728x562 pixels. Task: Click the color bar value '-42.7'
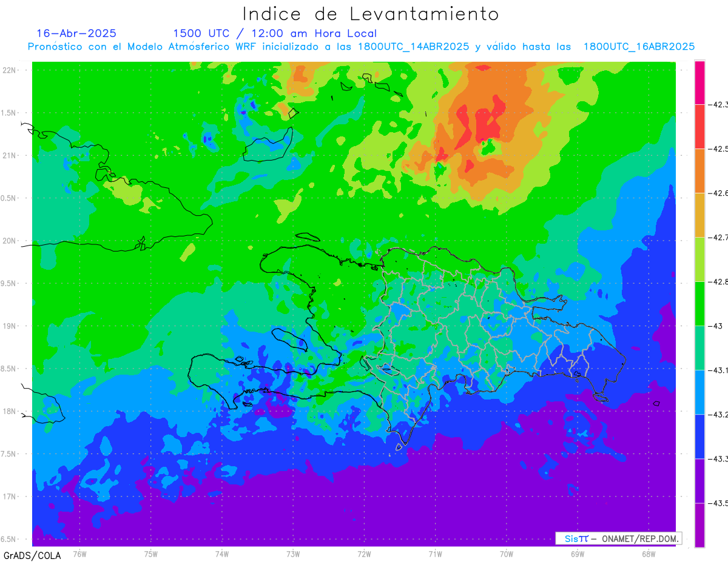coord(719,237)
